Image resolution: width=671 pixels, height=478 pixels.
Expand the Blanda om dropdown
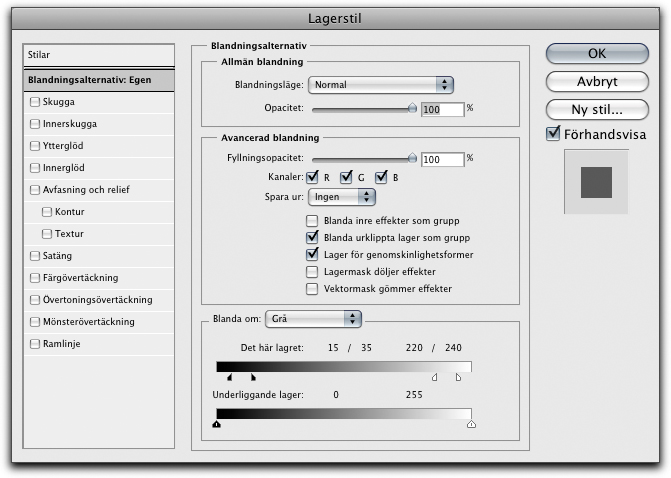(312, 318)
